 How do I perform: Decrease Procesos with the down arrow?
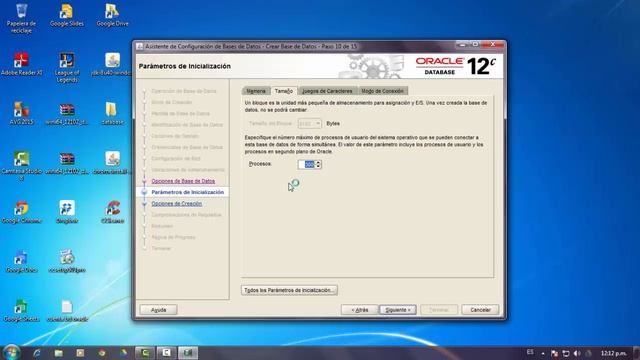click(318, 167)
